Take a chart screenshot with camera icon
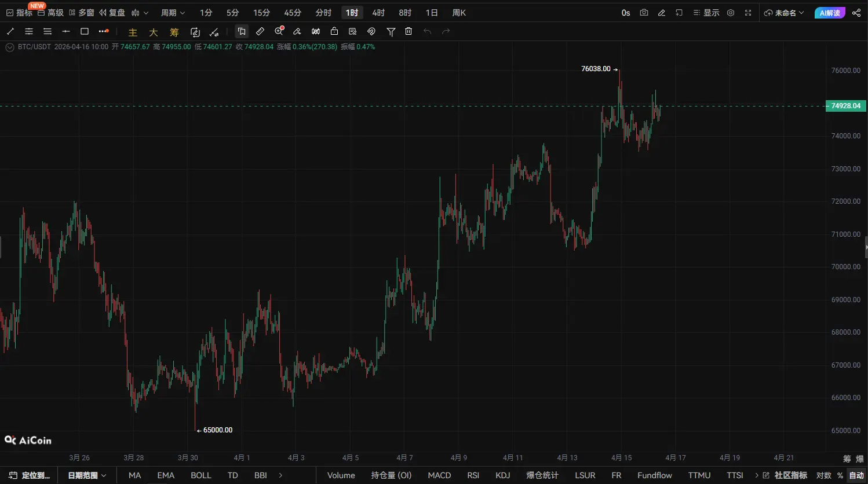Image resolution: width=868 pixels, height=484 pixels. [x=644, y=13]
